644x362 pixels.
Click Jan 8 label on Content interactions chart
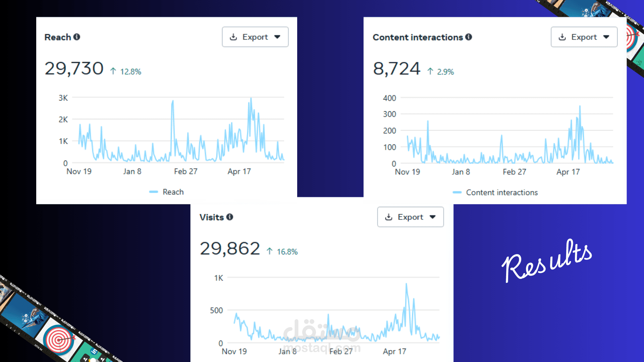[x=461, y=172]
